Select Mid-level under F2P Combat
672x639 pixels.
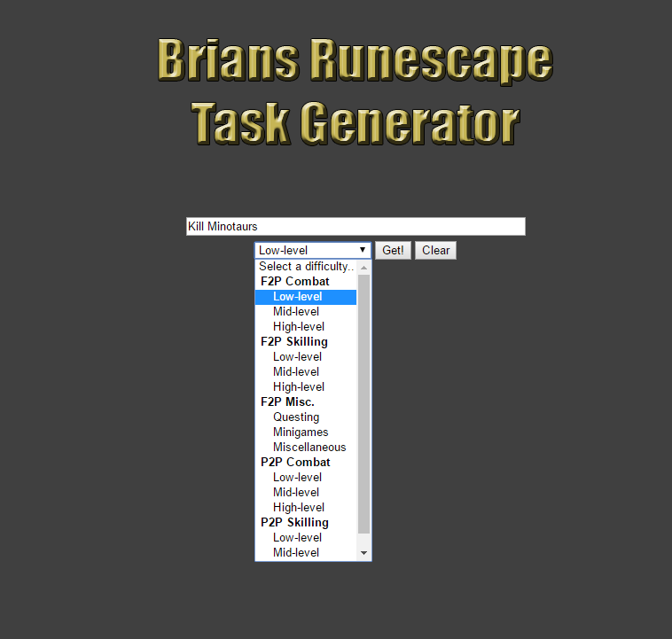(306, 312)
